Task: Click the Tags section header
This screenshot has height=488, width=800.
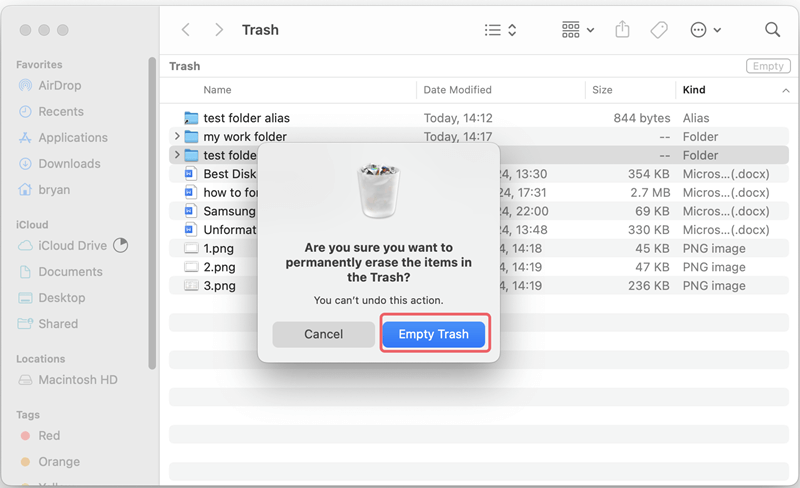Action: click(x=28, y=414)
